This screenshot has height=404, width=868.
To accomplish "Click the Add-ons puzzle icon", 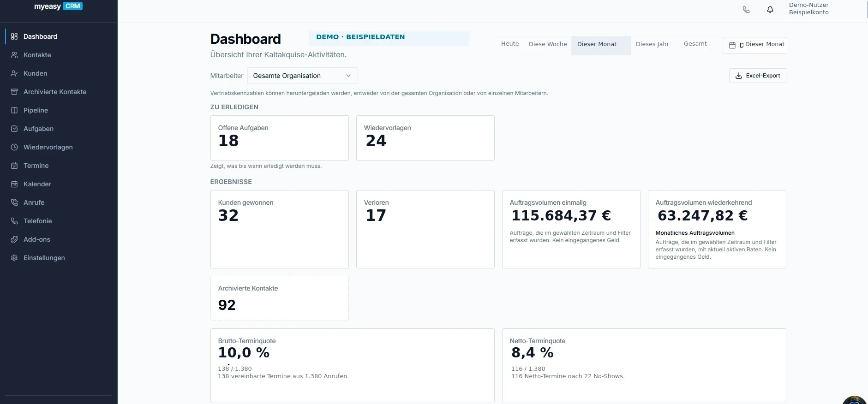I will 14,239.
